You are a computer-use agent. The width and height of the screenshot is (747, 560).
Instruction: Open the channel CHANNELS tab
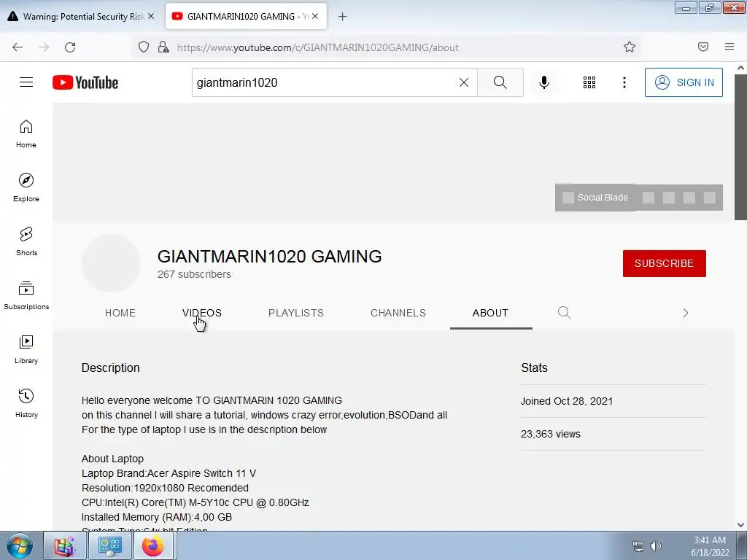coord(398,313)
